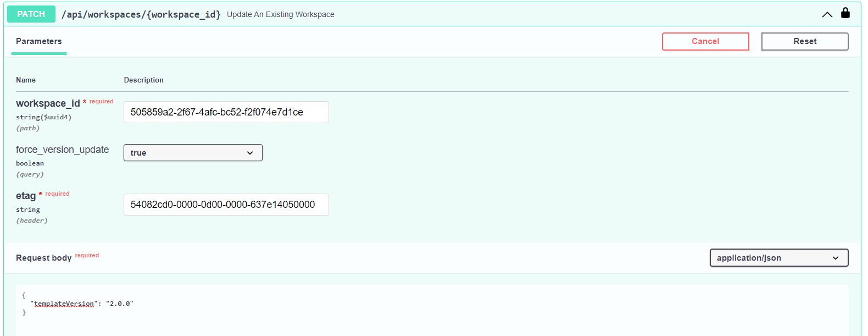Open the application/json content type dropdown
Screen dimensions: 868x336
pyautogui.click(x=779, y=258)
